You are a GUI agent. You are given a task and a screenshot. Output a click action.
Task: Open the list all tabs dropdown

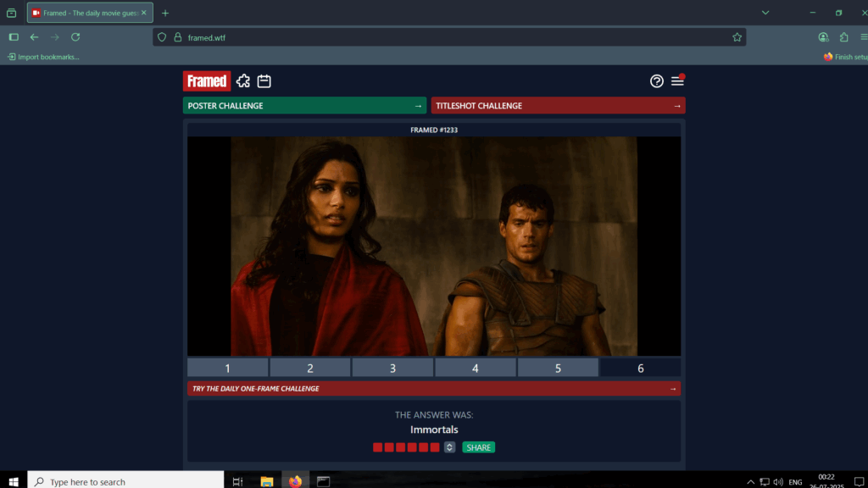pos(765,13)
